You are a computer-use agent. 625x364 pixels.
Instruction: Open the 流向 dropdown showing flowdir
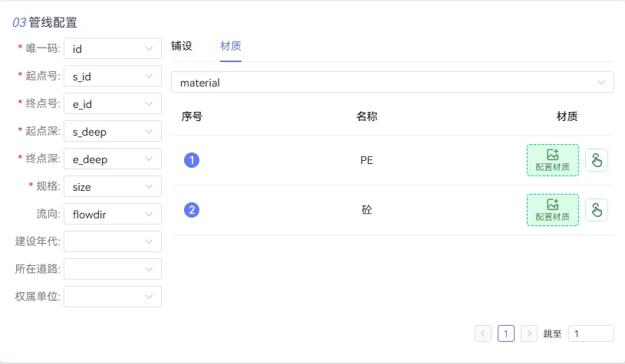(x=113, y=214)
